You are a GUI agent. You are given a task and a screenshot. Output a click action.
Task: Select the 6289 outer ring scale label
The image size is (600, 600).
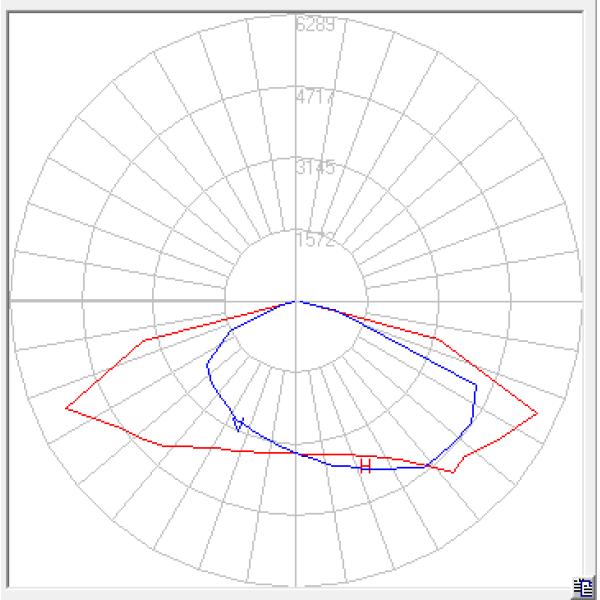point(314,24)
